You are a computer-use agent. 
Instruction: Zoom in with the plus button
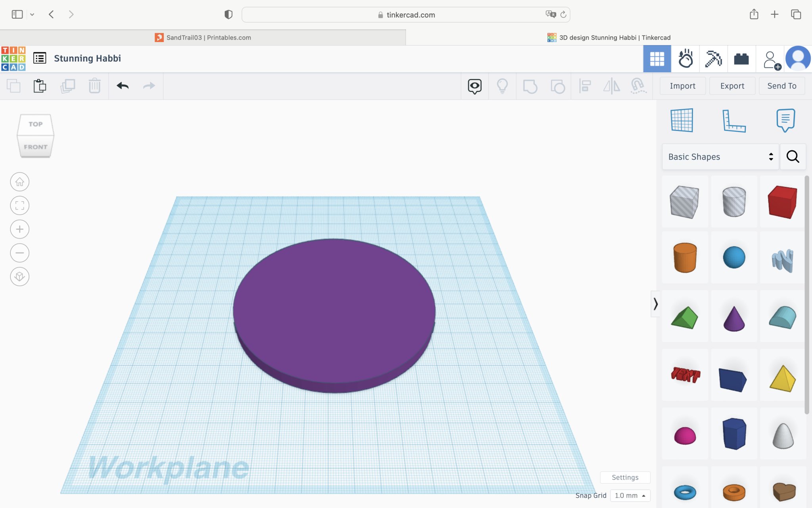19,229
